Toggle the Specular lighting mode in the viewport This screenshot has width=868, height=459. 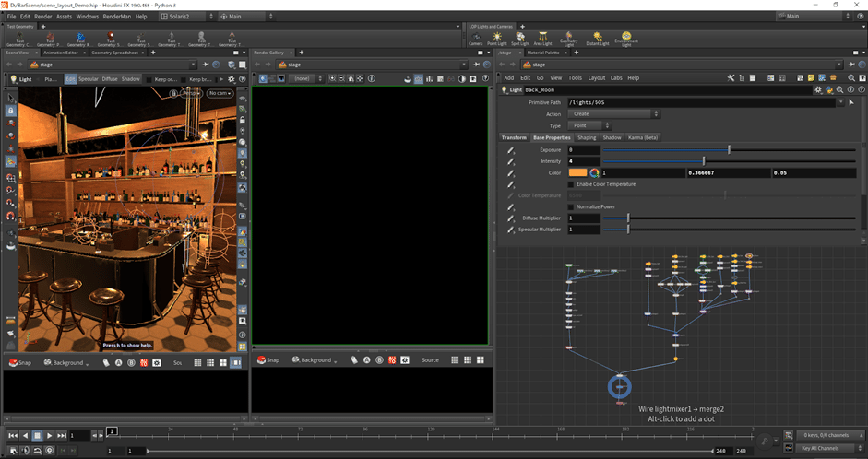click(x=88, y=79)
